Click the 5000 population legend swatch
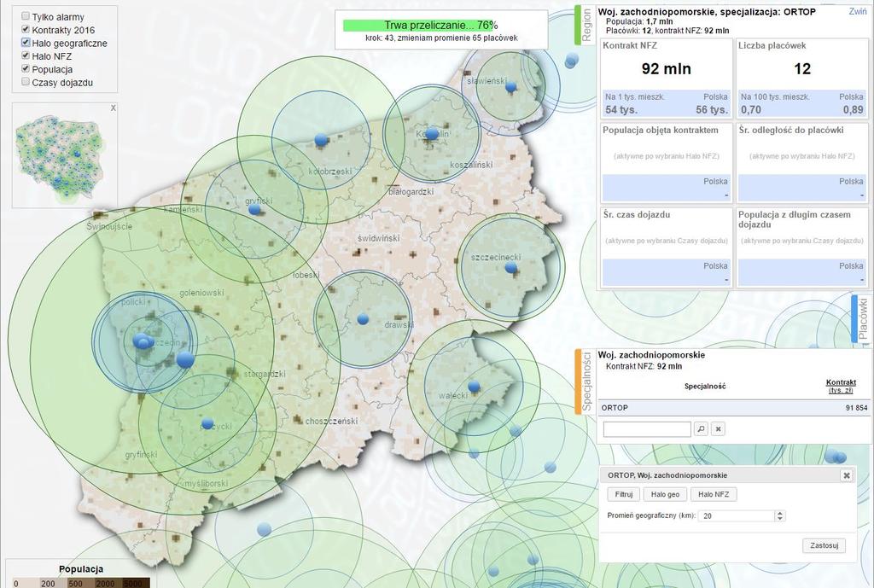Screen dimensions: 874x588 137,584
